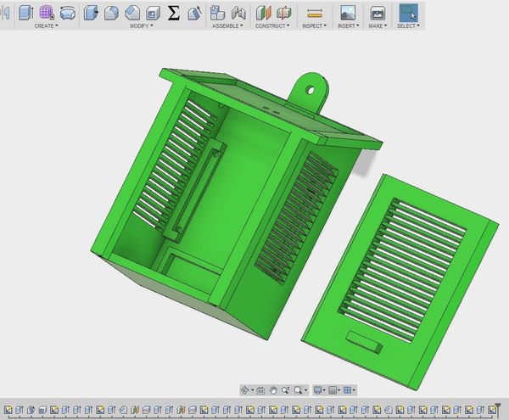Screen dimensions: 509x420
Task: Click the timeline end marker
Action: (498, 409)
